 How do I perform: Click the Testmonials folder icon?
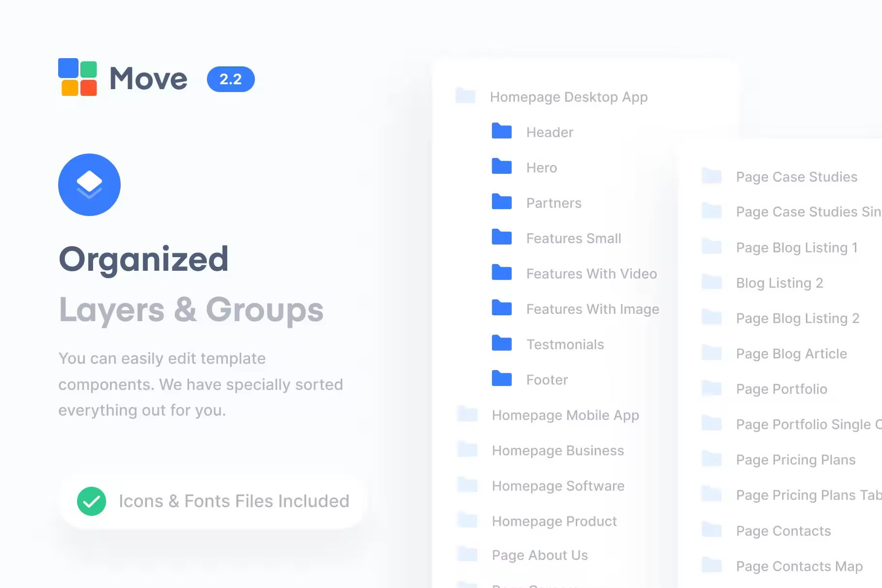502,343
